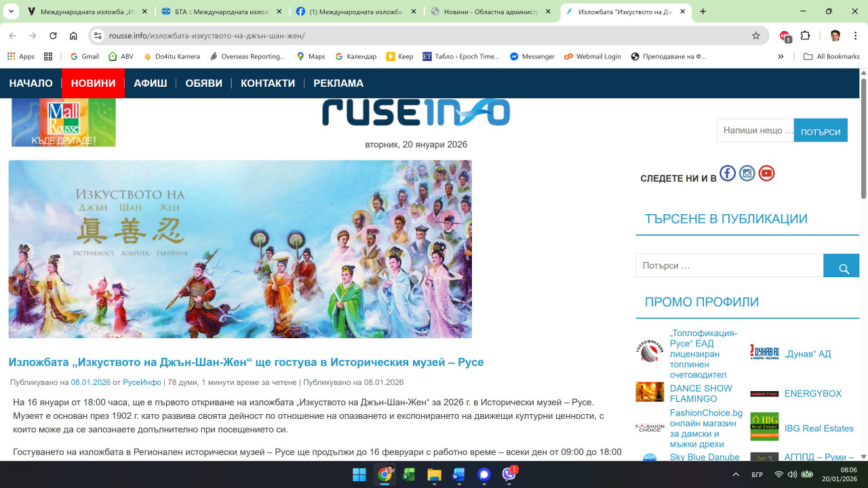Open НОВИНИ in the site menu
The height and width of the screenshot is (488, 868).
point(93,83)
